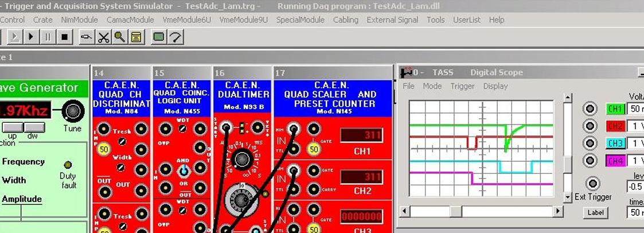644x233 pixels.
Task: Click the frequency up button
Action: point(12,127)
